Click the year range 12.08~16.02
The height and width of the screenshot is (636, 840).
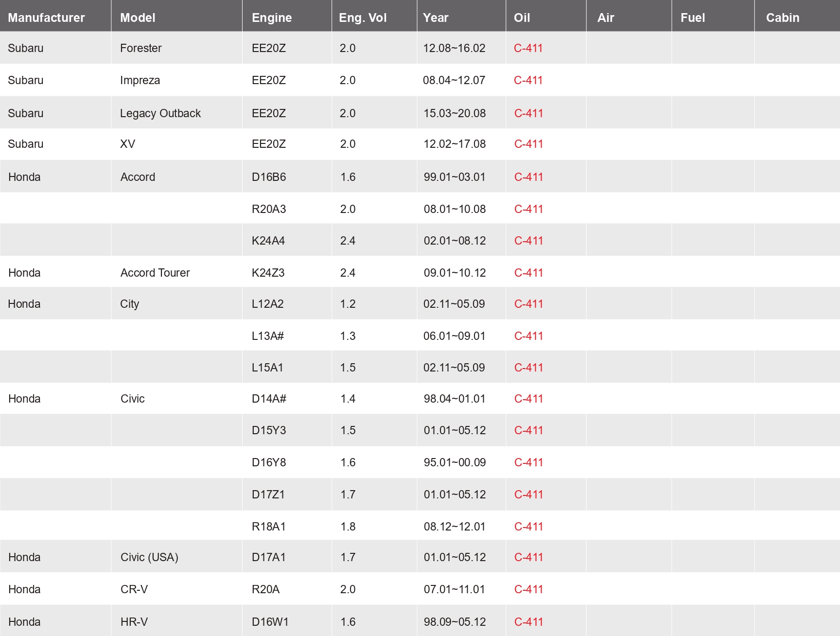click(x=454, y=48)
